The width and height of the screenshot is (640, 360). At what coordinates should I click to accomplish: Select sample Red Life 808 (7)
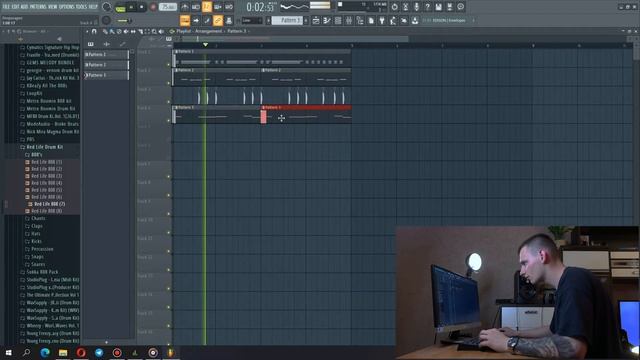tap(47, 204)
